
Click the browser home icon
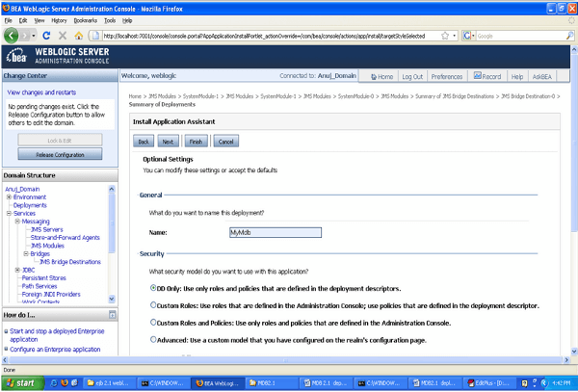click(77, 36)
